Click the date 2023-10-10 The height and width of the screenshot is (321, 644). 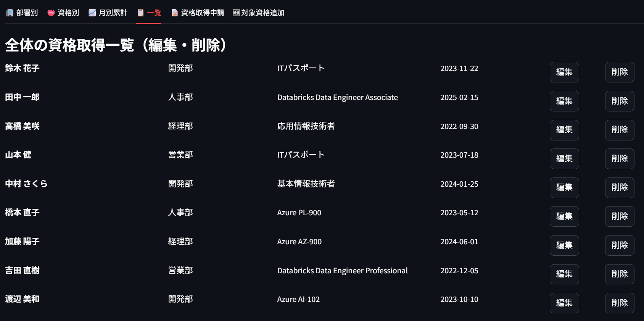459,299
